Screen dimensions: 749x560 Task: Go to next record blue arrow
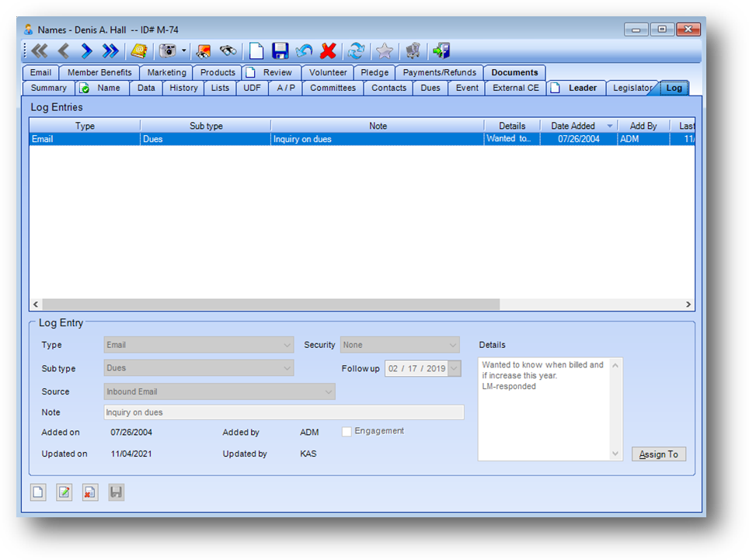86,50
